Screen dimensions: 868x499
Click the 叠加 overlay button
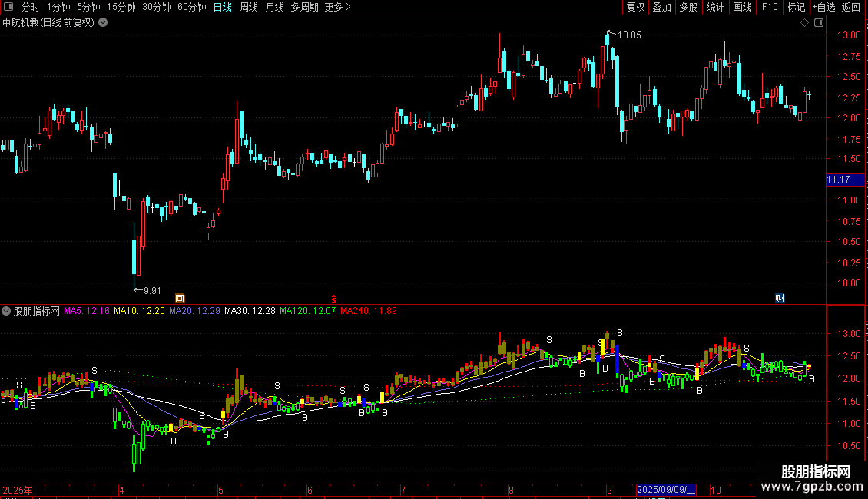(x=661, y=7)
